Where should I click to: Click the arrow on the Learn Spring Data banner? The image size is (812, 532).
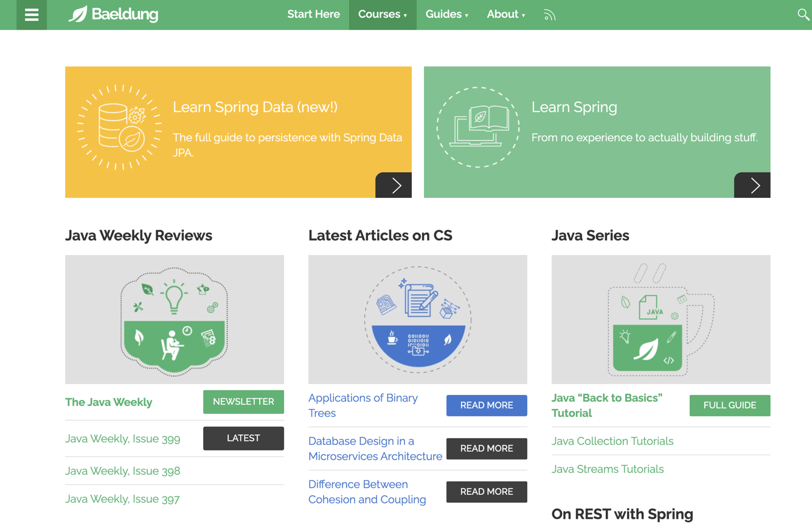394,185
